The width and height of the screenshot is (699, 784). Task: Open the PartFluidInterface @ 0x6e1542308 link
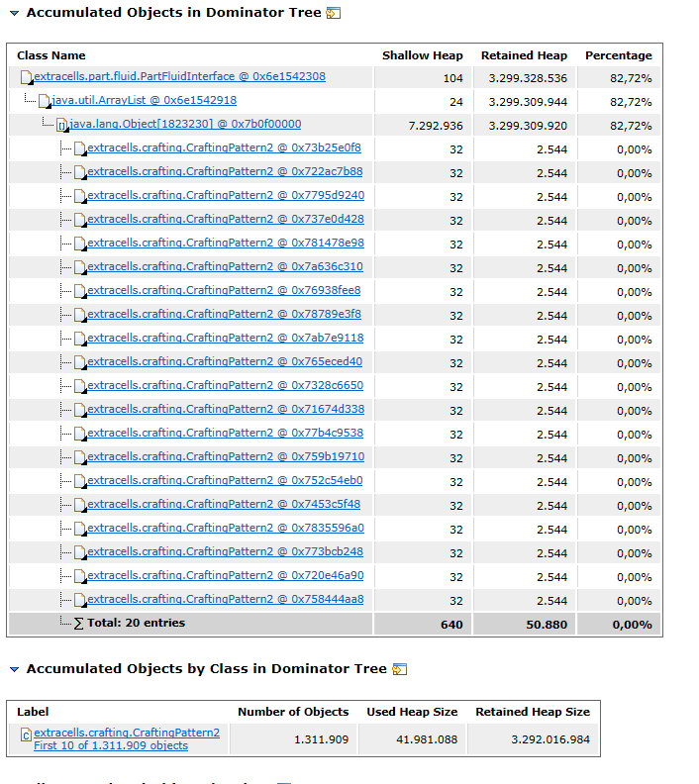179,76
